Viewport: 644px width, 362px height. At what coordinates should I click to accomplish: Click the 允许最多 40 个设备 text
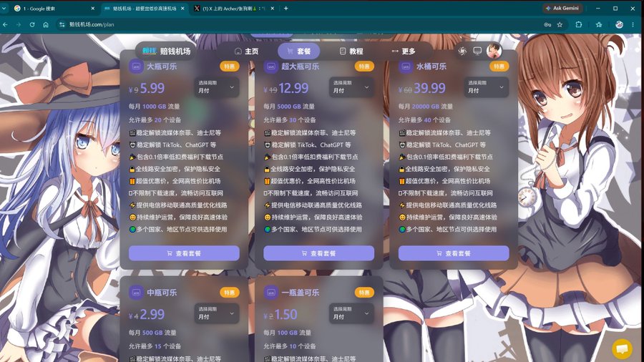(424, 120)
